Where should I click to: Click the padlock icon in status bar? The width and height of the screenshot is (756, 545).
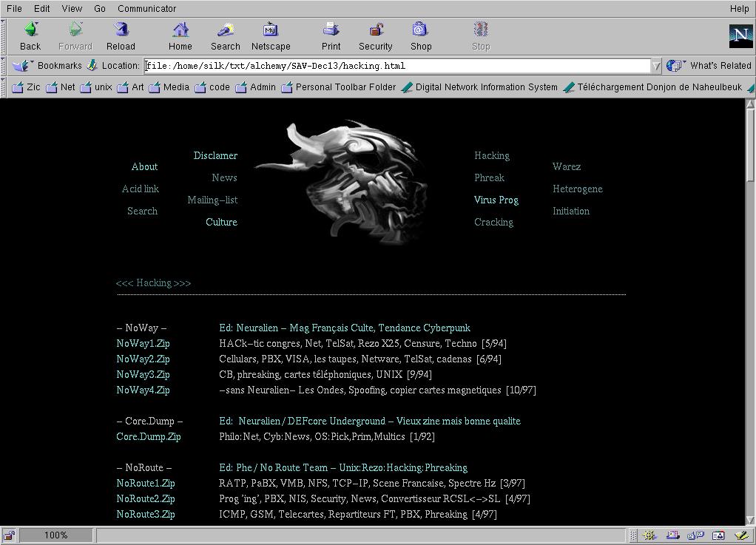[x=10, y=535]
